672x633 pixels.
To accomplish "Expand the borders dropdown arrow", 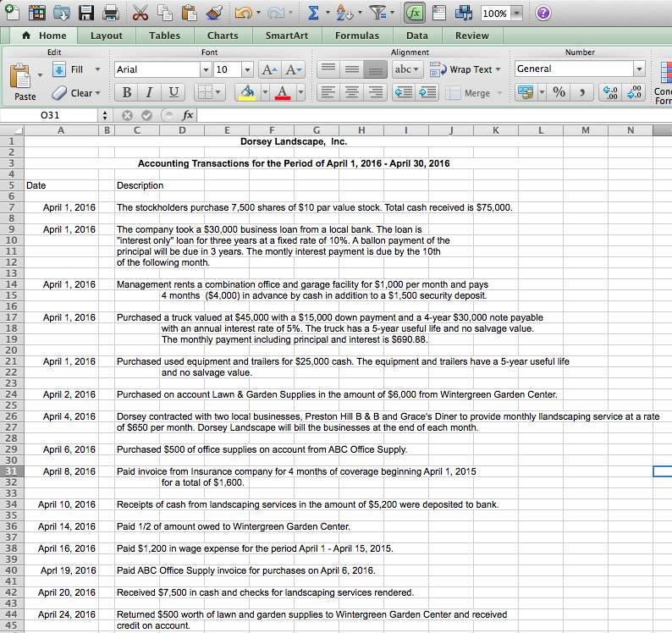I will [x=218, y=92].
